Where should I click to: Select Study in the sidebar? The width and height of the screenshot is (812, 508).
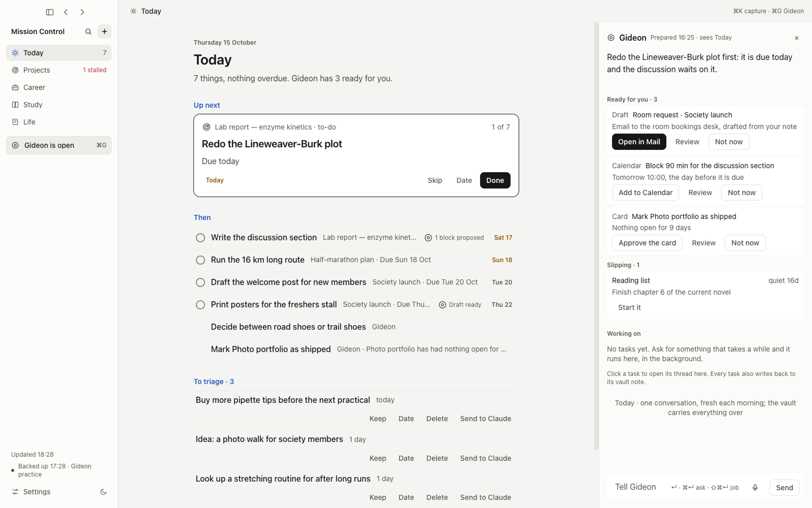pos(59,104)
